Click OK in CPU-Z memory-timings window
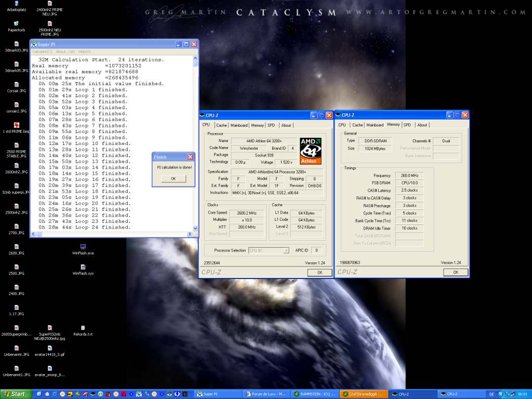This screenshot has width=532, height=399. pos(456,272)
